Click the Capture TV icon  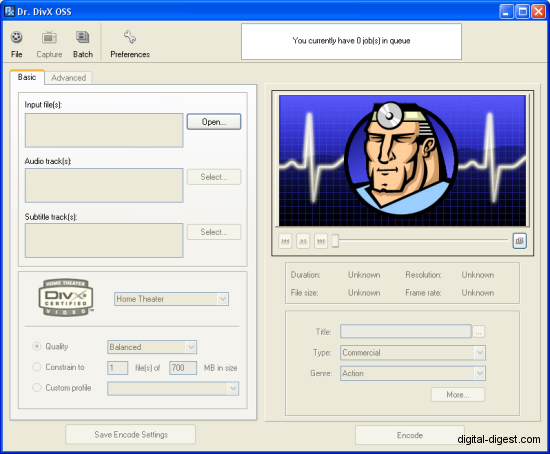coord(49,37)
